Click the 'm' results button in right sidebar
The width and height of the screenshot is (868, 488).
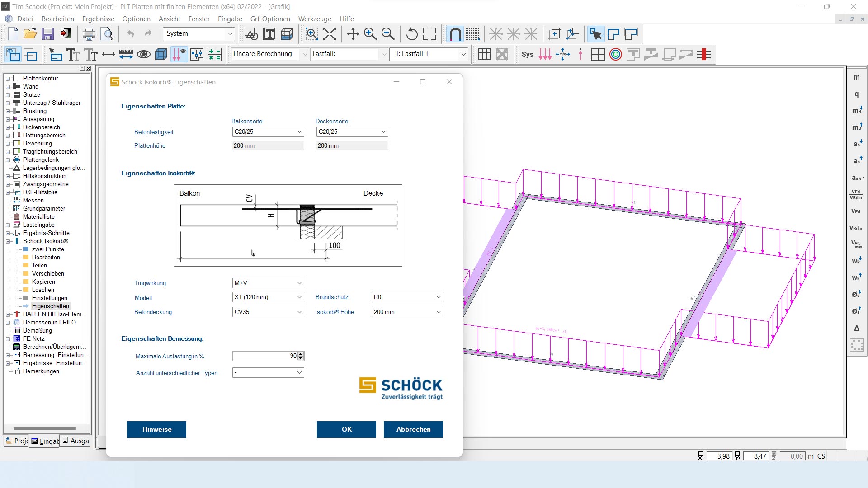tap(857, 77)
